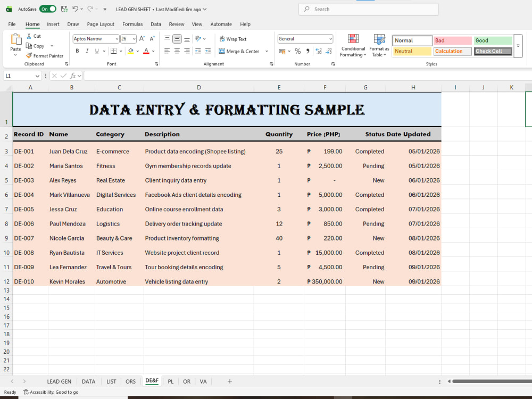Toggle AutoSave switch off

pos(47,9)
